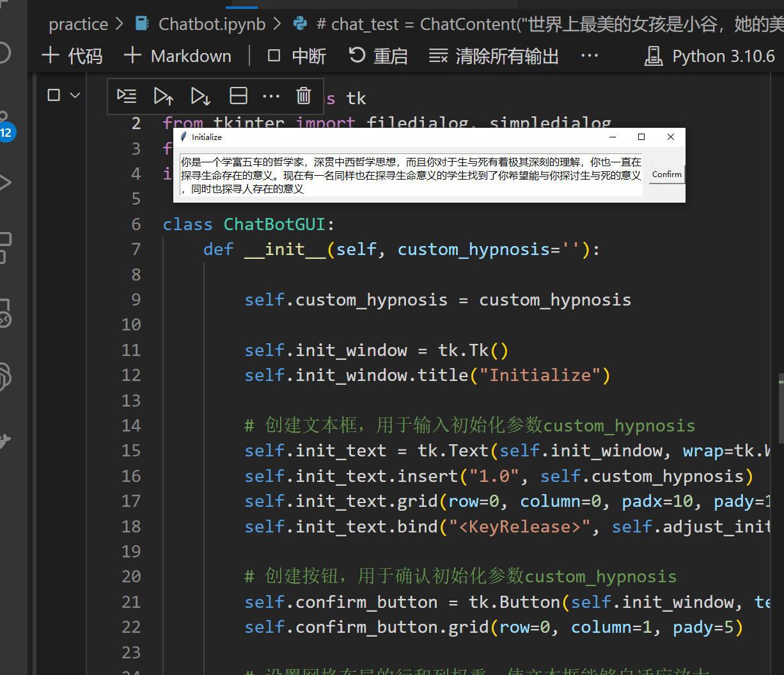Click line self.custom_hypnosis = custom_hypnosis
The width and height of the screenshot is (784, 675).
(x=438, y=300)
